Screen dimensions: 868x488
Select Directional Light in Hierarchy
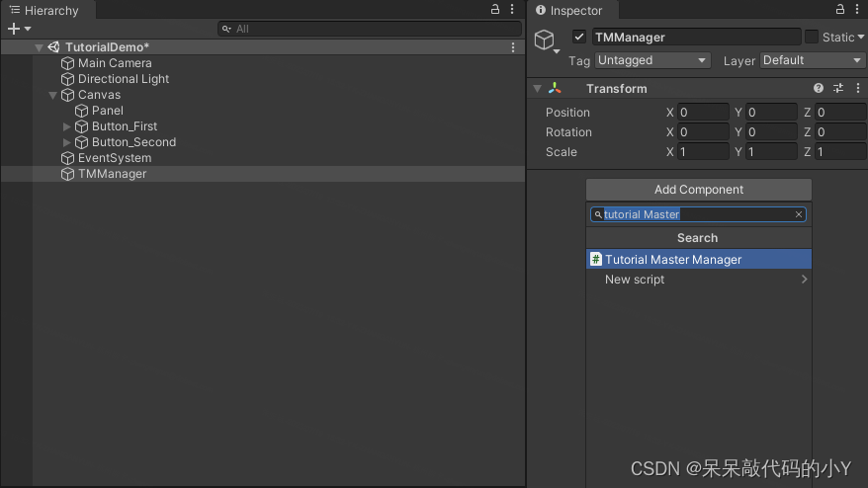click(x=124, y=79)
